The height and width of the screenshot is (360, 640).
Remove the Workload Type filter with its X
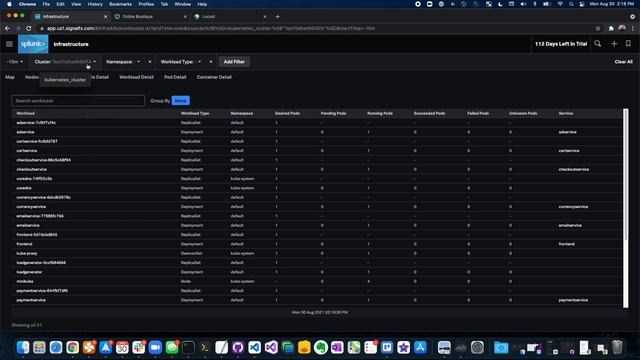point(211,62)
